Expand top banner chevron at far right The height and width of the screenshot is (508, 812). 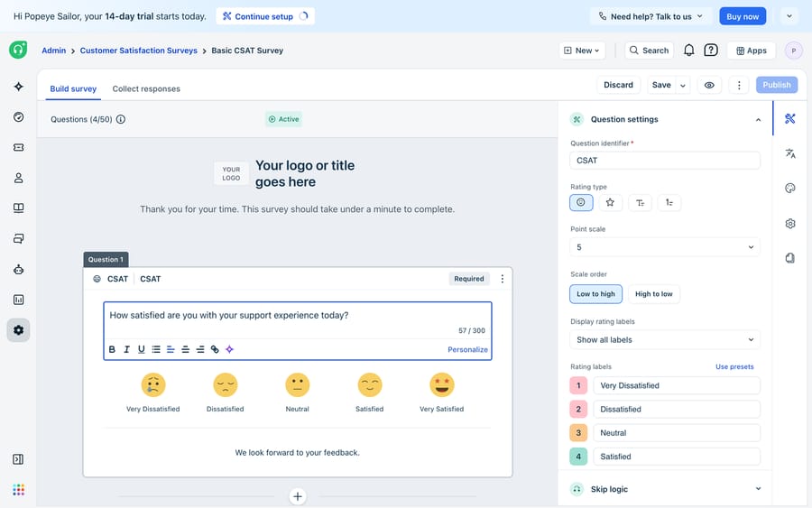pos(789,16)
